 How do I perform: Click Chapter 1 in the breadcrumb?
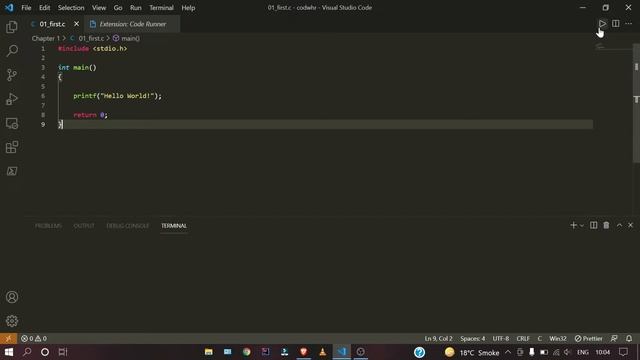click(x=46, y=38)
